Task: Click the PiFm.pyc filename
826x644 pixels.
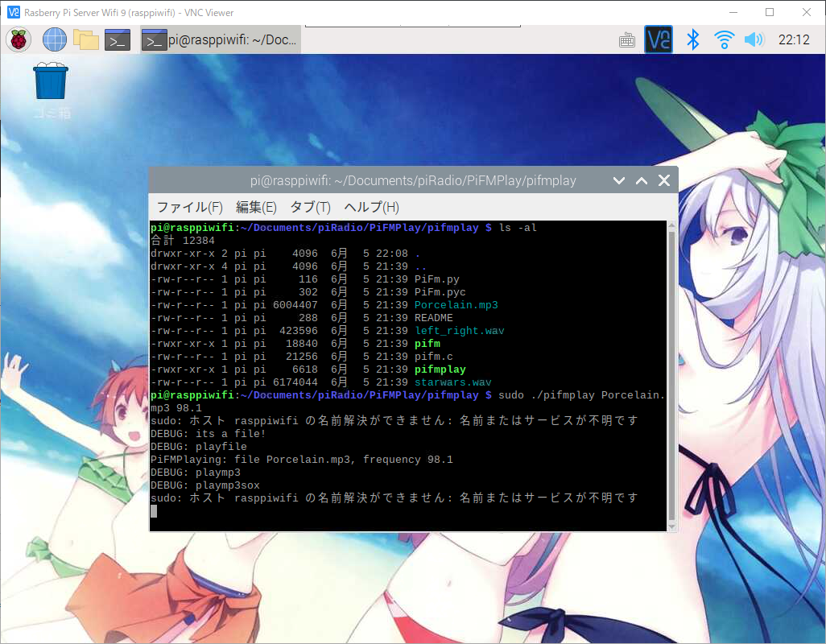Action: [440, 292]
